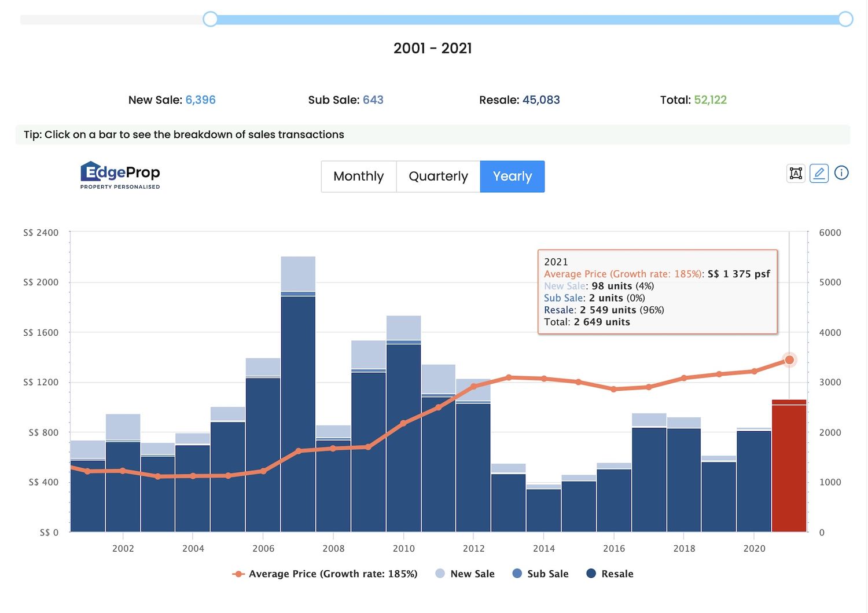This screenshot has width=868, height=613.
Task: Click the New Sale legend dot
Action: coord(440,574)
